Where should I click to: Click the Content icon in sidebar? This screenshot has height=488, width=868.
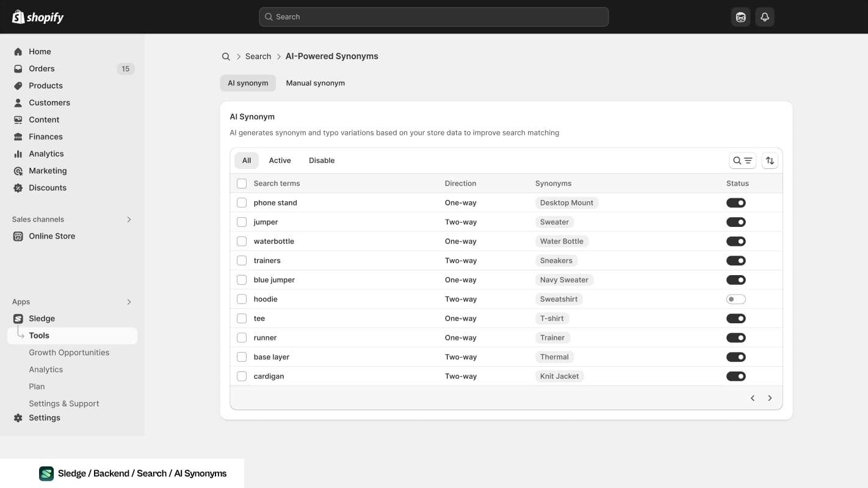point(18,120)
